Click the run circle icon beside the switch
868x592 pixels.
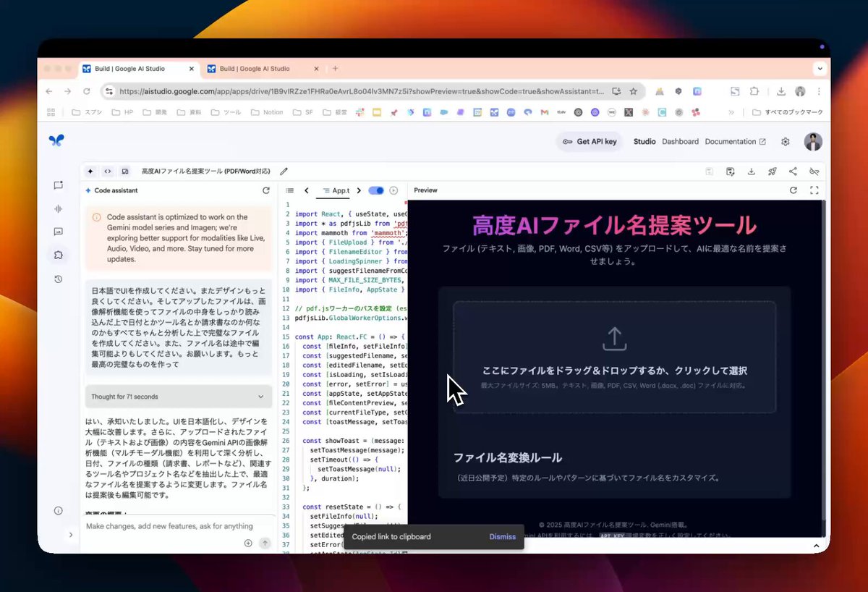pos(393,190)
